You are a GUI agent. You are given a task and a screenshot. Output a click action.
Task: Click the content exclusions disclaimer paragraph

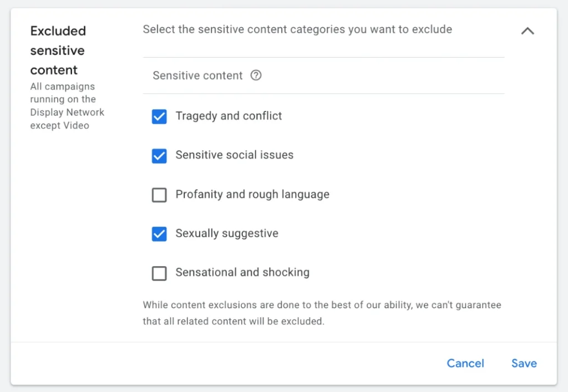(322, 313)
